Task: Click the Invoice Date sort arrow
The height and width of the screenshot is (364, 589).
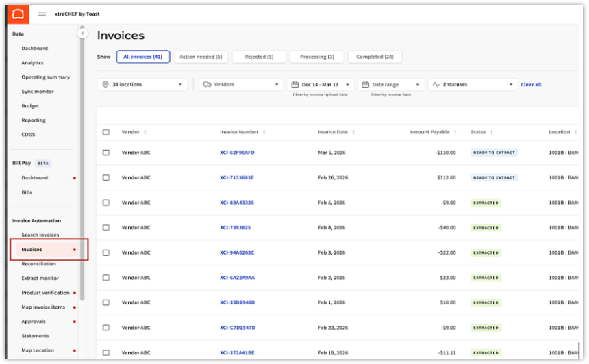Action: tap(353, 132)
